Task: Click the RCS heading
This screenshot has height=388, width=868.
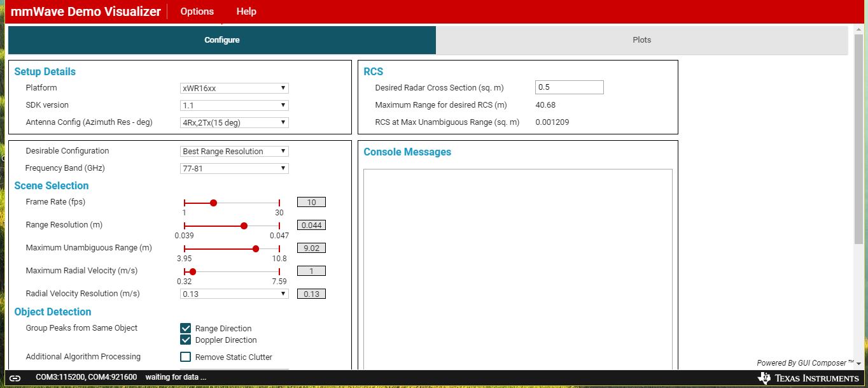Action: tap(373, 71)
